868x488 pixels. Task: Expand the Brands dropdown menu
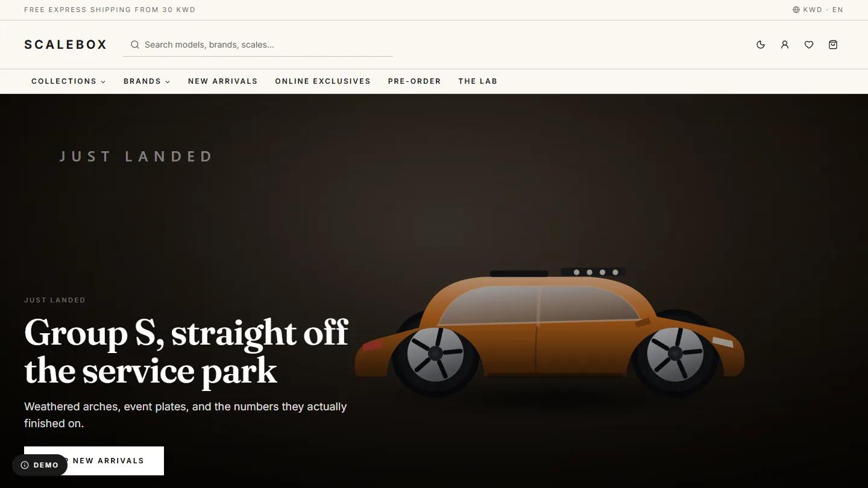[x=147, y=81]
